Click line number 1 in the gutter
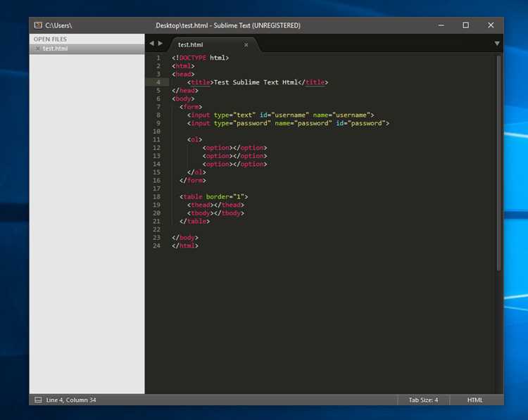 tap(158, 58)
